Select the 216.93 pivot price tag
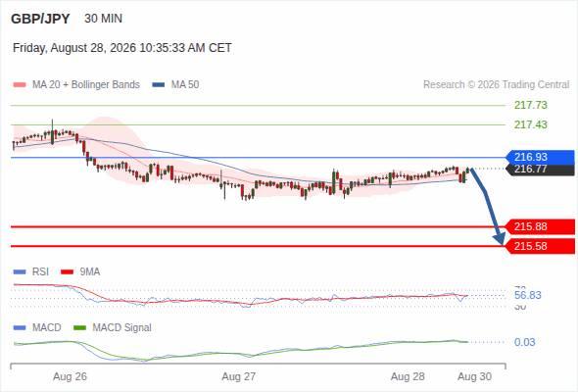The image size is (578, 392). point(540,157)
